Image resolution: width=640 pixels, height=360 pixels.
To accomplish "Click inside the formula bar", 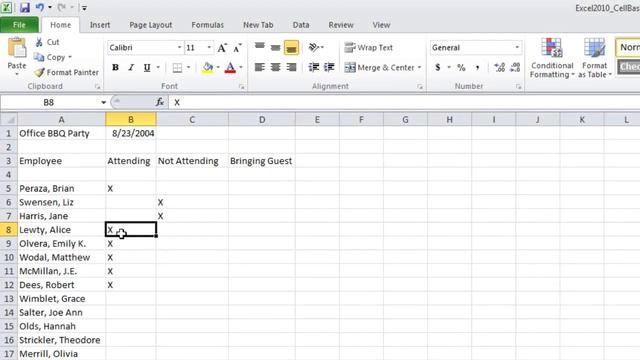I will click(x=404, y=102).
